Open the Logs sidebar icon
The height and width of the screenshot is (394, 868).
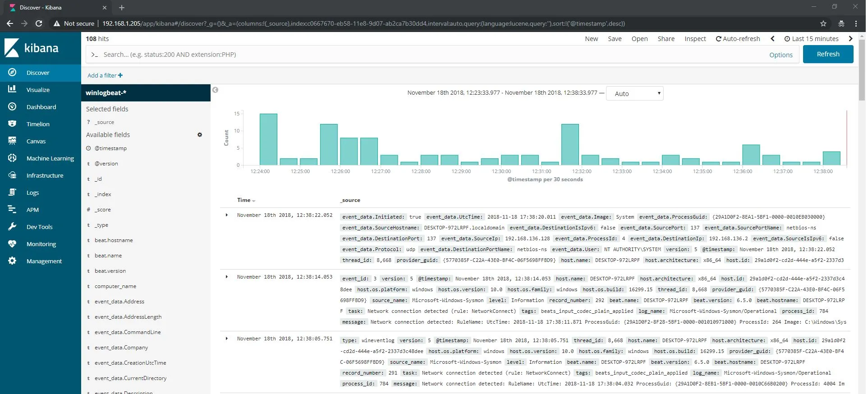pos(12,192)
